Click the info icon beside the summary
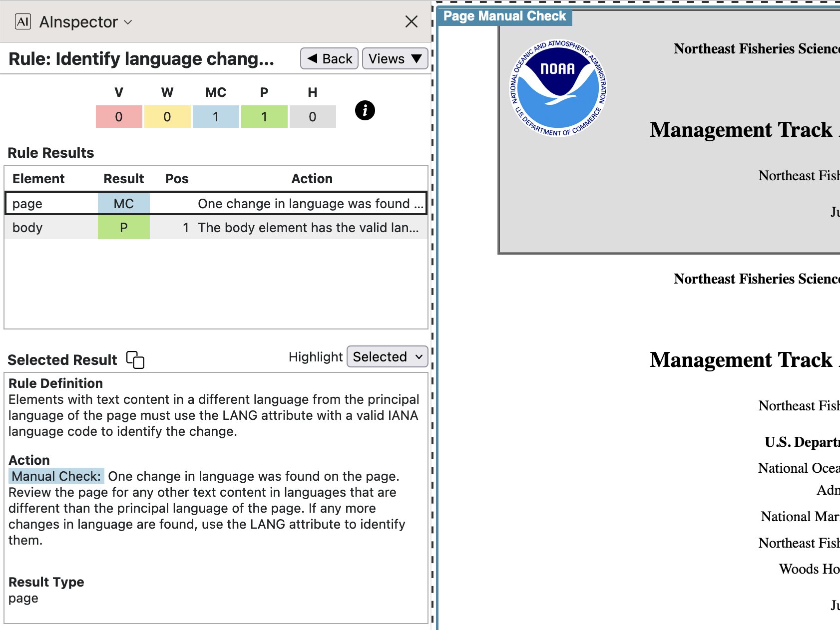The width and height of the screenshot is (840, 630). point(365,110)
